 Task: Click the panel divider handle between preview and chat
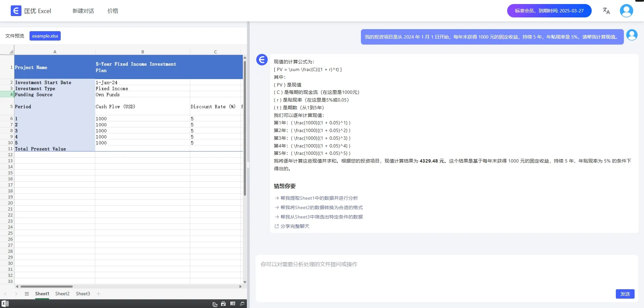click(x=248, y=165)
